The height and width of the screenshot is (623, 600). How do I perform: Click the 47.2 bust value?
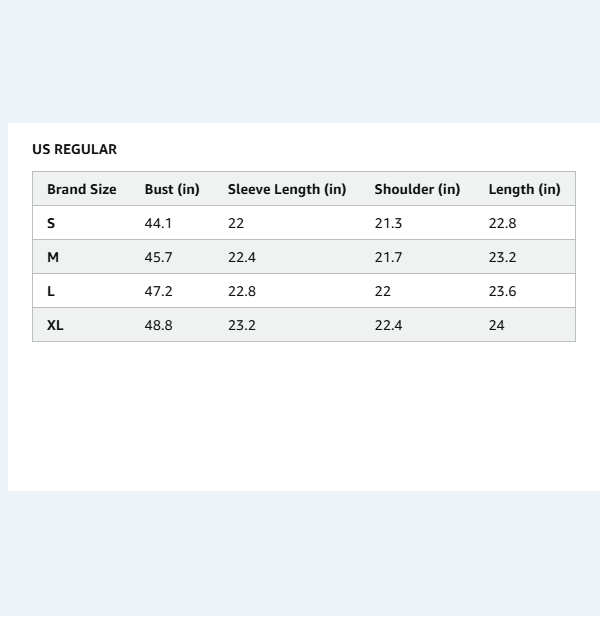(x=158, y=291)
